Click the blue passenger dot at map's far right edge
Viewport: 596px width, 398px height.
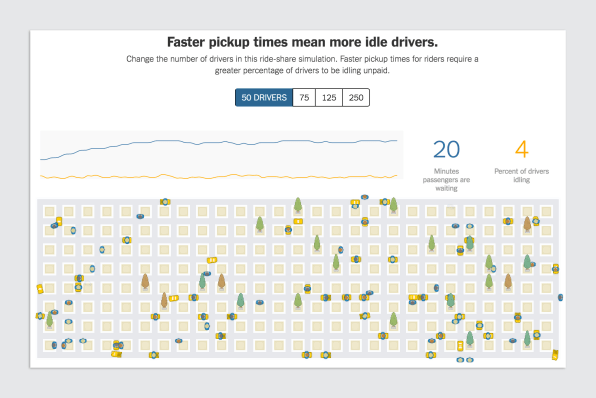click(x=560, y=297)
